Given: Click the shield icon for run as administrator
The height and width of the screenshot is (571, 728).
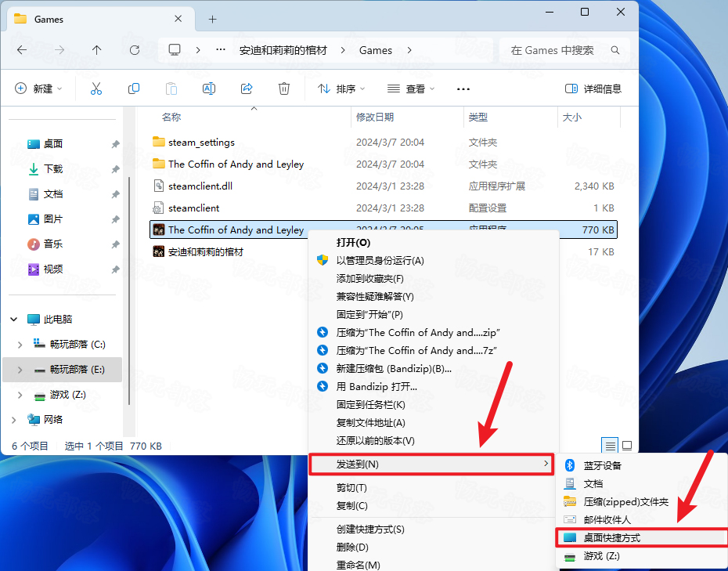Looking at the screenshot, I should point(323,260).
